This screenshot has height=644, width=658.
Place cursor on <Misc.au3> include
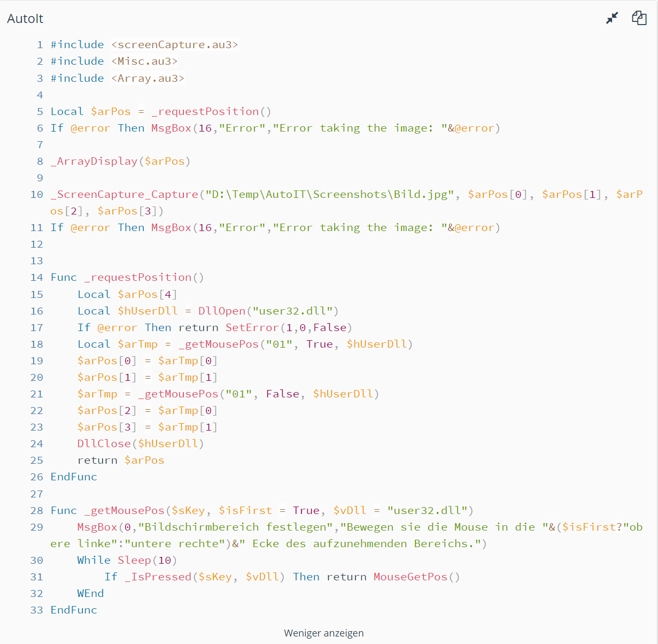point(144,61)
